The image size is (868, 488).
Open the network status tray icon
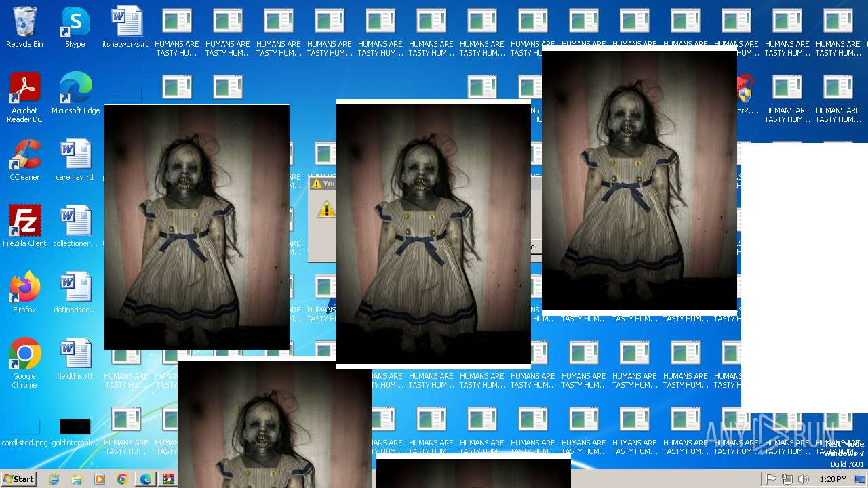pos(787,479)
